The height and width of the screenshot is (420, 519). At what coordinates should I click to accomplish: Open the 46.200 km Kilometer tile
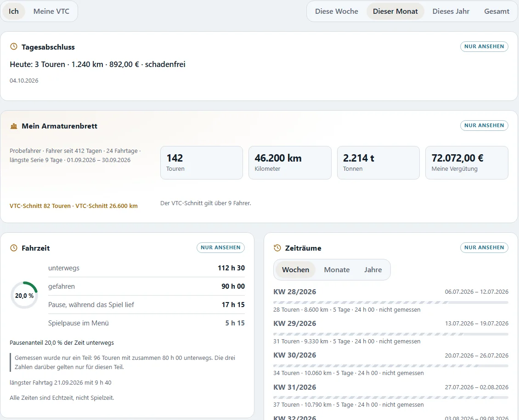[x=290, y=162]
